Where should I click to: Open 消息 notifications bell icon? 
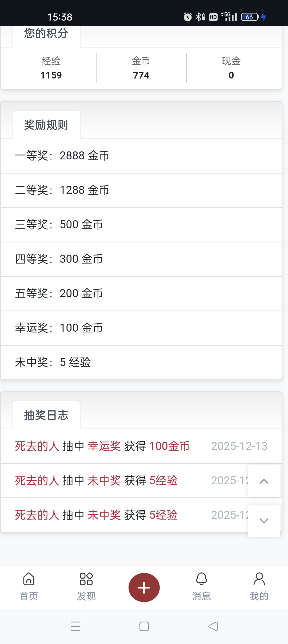tap(202, 579)
